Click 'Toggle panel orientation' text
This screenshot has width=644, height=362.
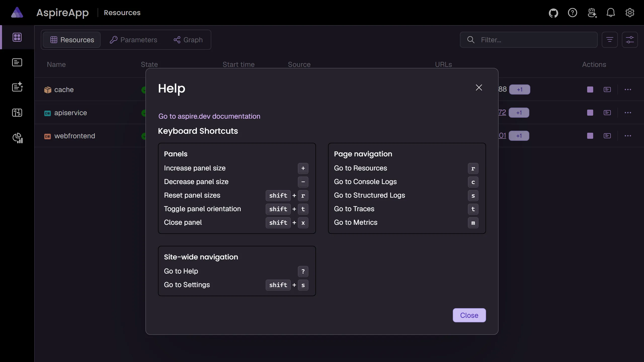(203, 209)
